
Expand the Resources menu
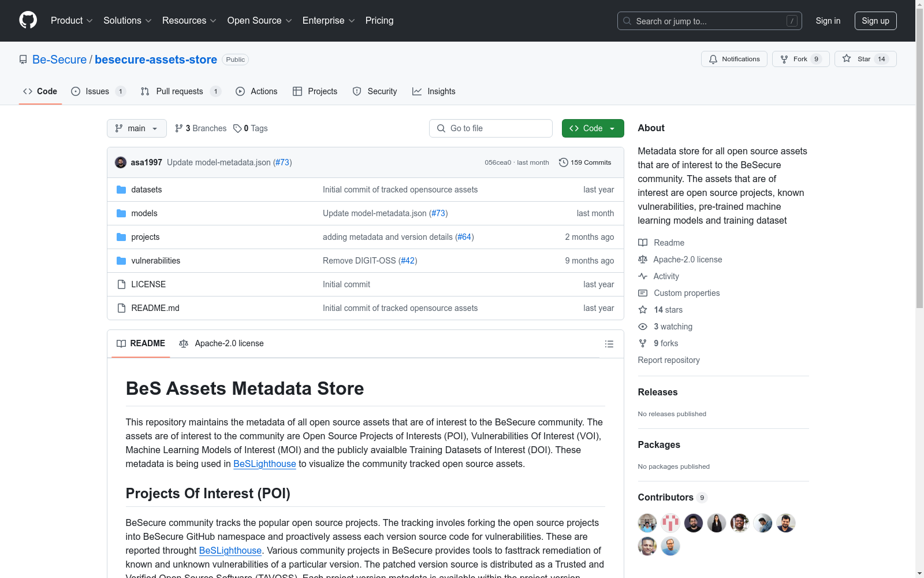point(189,21)
